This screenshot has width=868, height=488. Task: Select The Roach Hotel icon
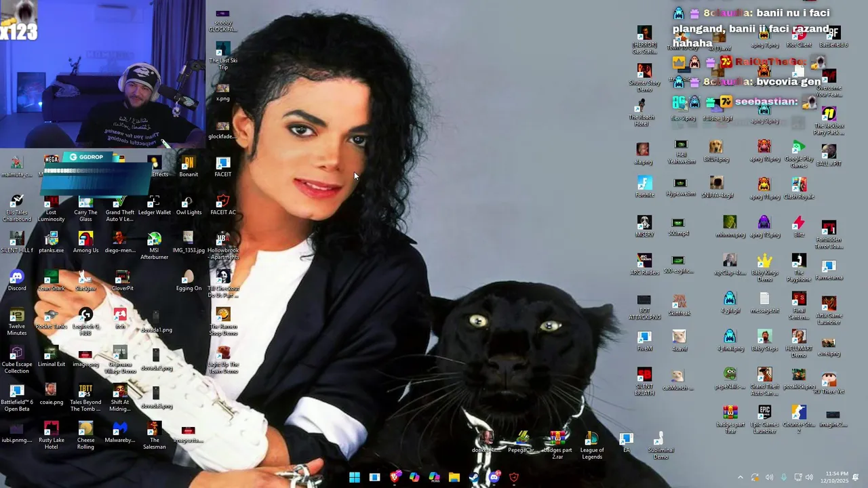coord(641,113)
